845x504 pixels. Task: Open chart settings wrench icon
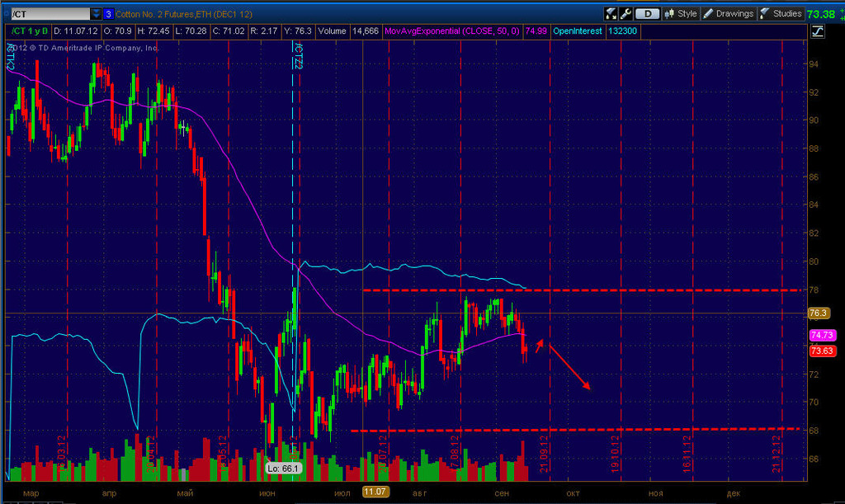click(x=625, y=13)
